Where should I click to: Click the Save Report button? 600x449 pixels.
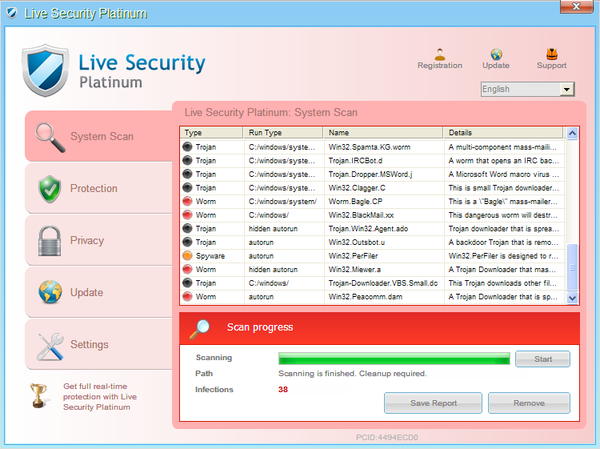point(433,403)
